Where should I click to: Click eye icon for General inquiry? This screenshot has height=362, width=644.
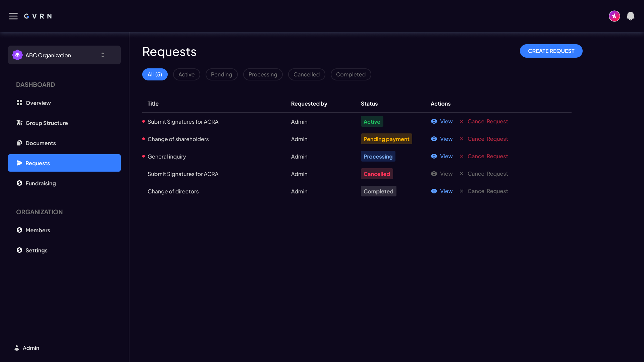pos(434,156)
